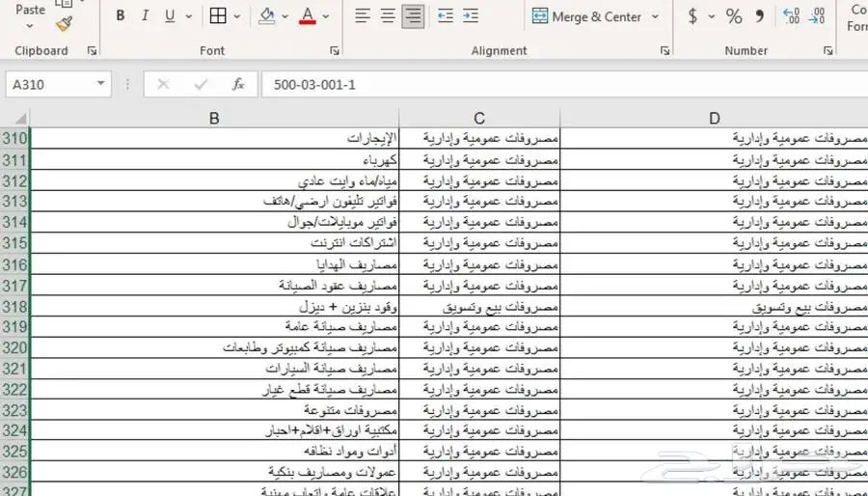Open the Paste options arrow

tap(30, 26)
